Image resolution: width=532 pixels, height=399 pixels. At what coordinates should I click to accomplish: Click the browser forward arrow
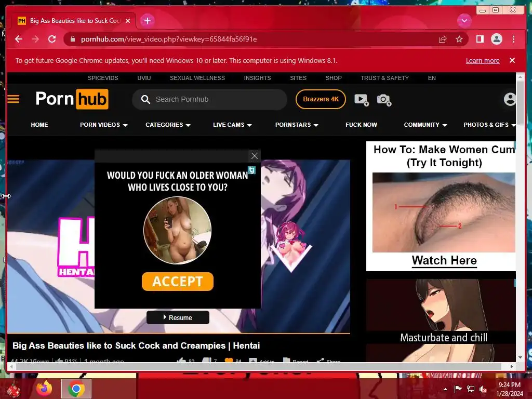pos(35,39)
